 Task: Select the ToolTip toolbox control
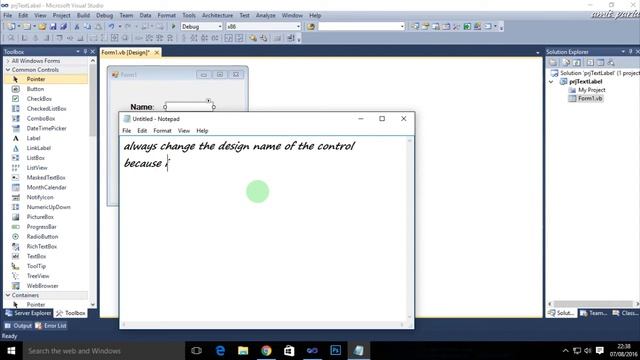coord(36,266)
